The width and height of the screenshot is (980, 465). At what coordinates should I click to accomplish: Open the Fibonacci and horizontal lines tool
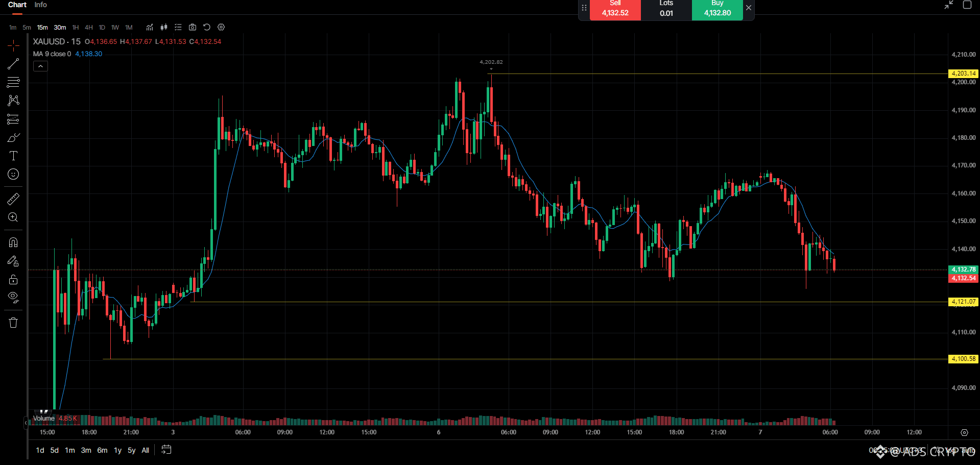13,82
